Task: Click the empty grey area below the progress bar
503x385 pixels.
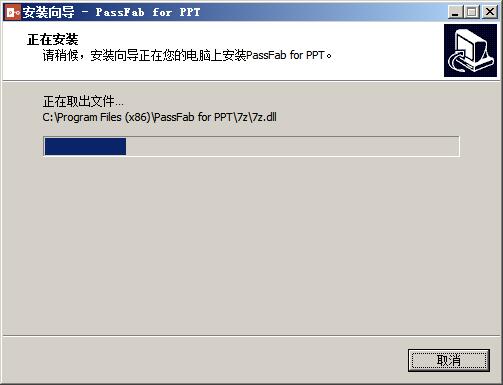Action: pyautogui.click(x=251, y=245)
